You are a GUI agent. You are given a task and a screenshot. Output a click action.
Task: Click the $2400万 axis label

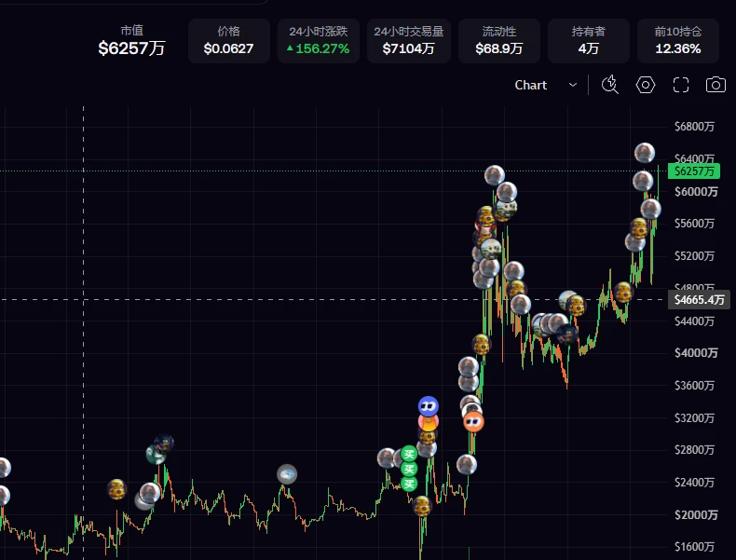[694, 482]
